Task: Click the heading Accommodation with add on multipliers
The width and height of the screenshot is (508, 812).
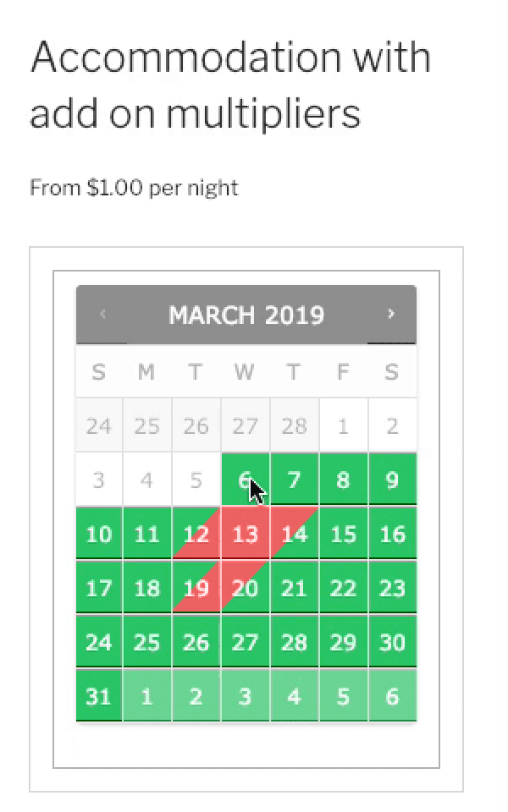Action: (230, 85)
